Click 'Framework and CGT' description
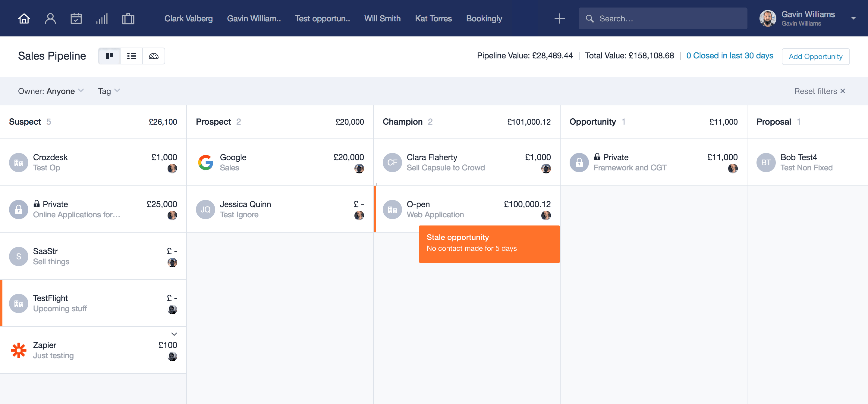Image resolution: width=868 pixels, height=404 pixels. (x=630, y=168)
